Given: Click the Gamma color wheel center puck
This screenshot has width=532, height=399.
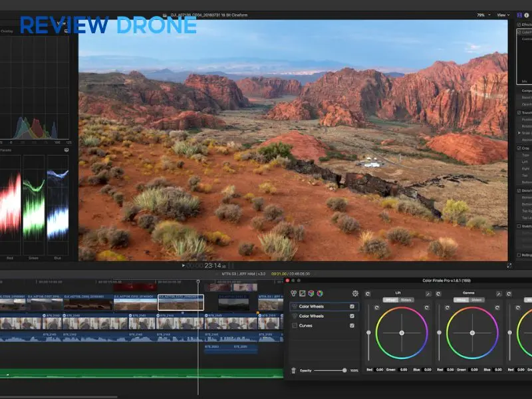Looking at the screenshot, I should pos(472,333).
